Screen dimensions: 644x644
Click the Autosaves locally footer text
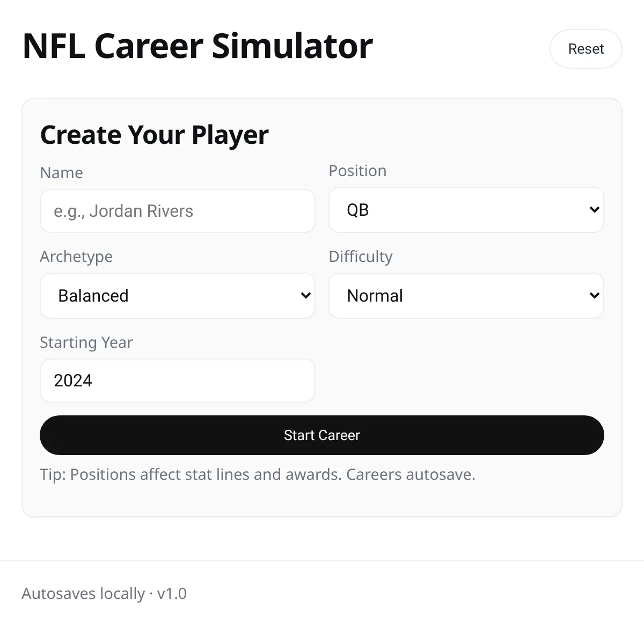coord(83,594)
